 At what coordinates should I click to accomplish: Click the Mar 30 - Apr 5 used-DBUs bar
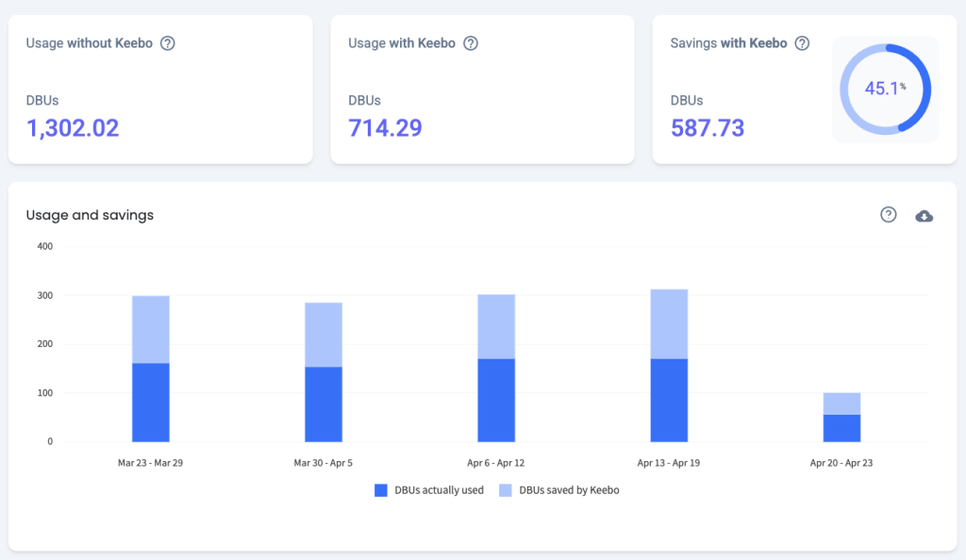pos(324,404)
